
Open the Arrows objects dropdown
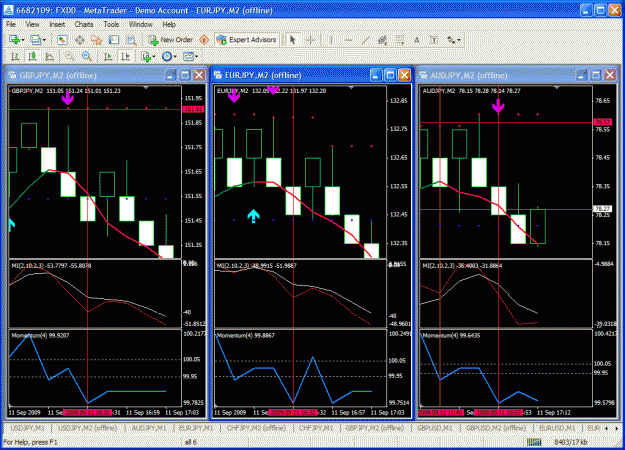454,40
